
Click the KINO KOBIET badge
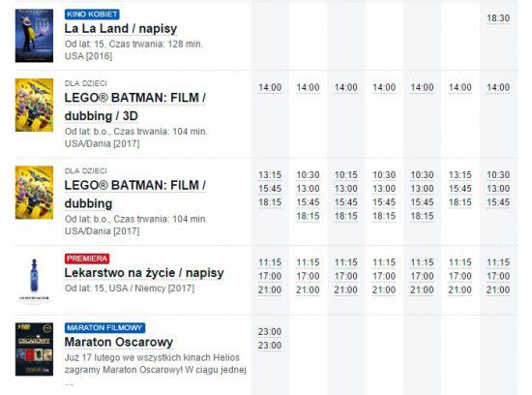tap(92, 15)
